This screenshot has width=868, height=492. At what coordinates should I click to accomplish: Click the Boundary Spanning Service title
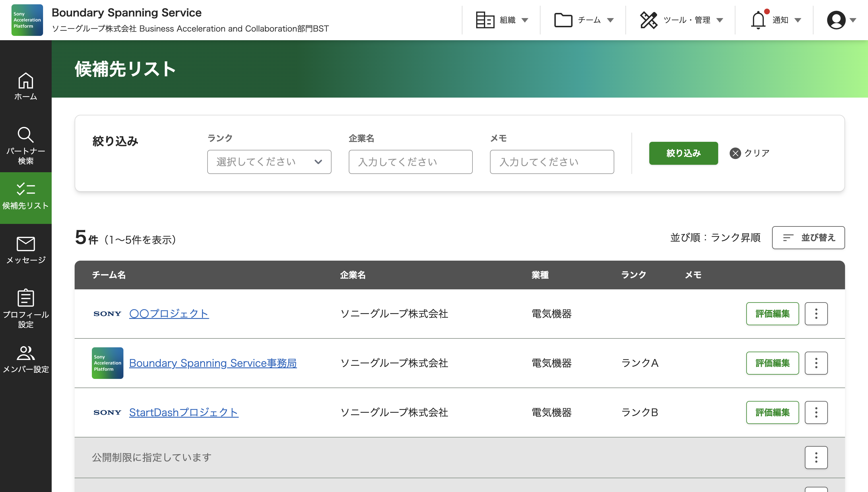click(126, 13)
